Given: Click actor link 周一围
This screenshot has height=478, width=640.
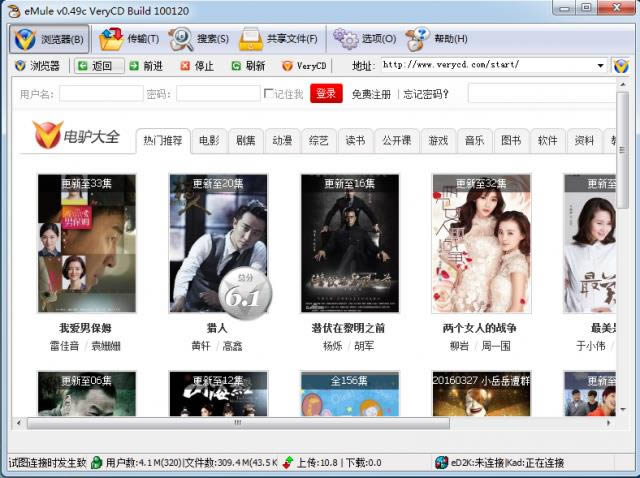Looking at the screenshot, I should 496,346.
